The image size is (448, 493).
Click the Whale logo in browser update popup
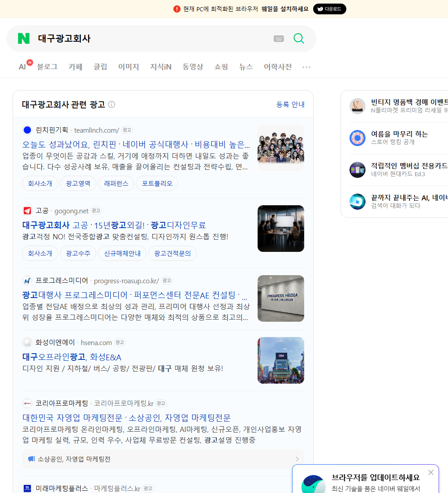[313, 484]
